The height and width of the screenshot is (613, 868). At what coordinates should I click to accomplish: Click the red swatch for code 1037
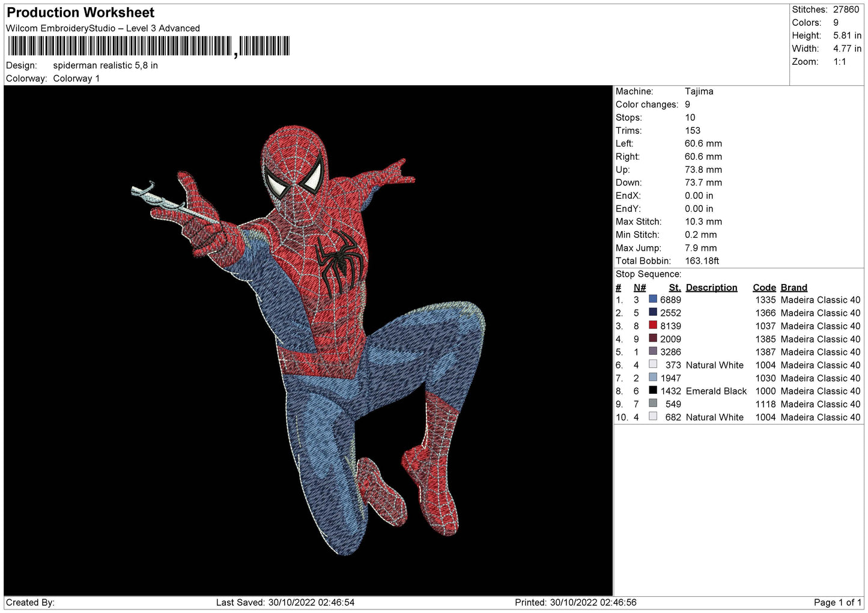(x=653, y=325)
